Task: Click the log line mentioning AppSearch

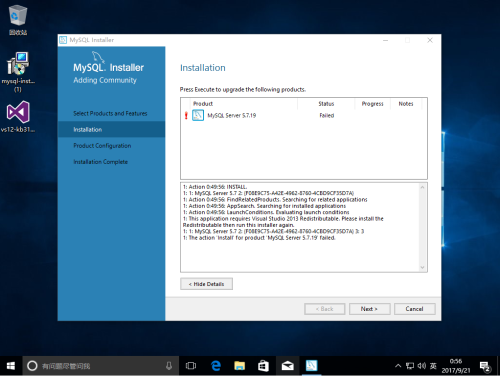Action: point(264,206)
